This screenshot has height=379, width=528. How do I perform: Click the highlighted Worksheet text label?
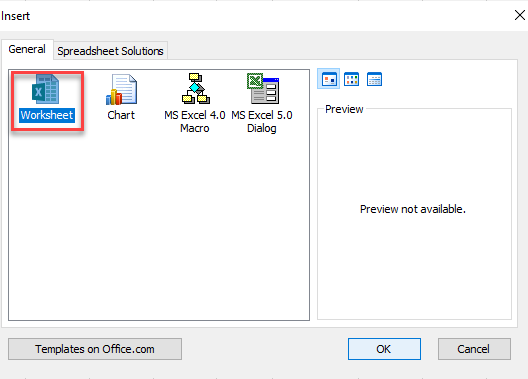[47, 115]
